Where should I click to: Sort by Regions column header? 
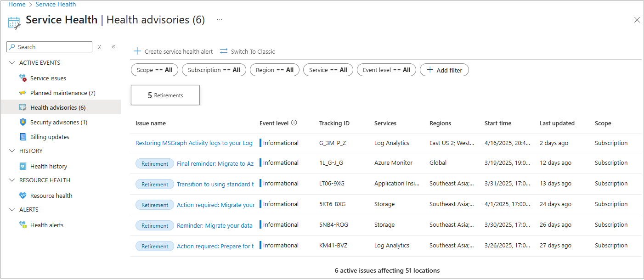click(440, 123)
